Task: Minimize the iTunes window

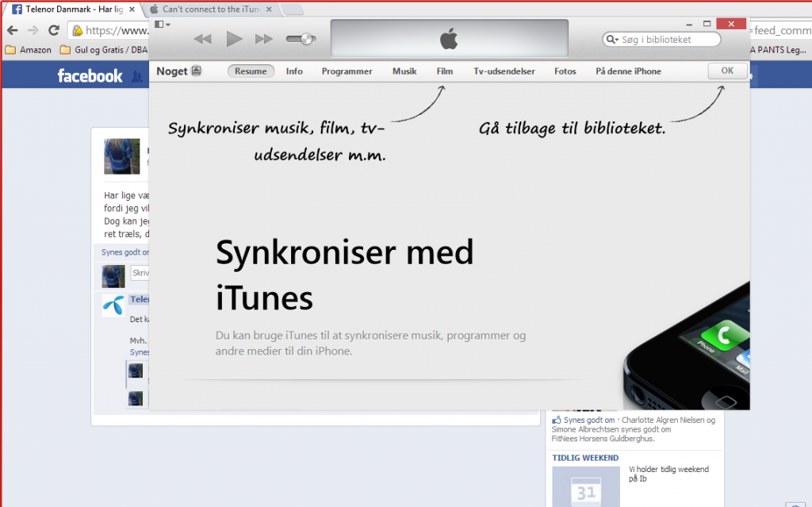Action: click(689, 25)
